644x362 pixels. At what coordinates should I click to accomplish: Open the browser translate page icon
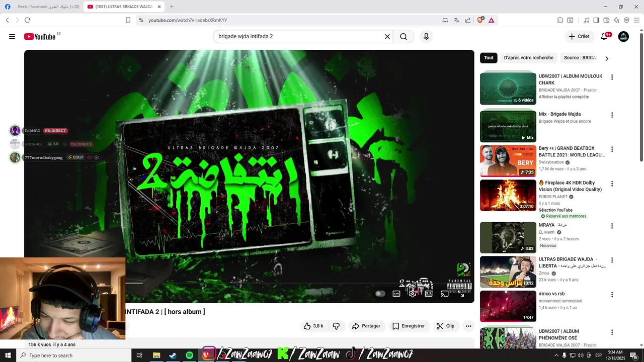point(456,20)
